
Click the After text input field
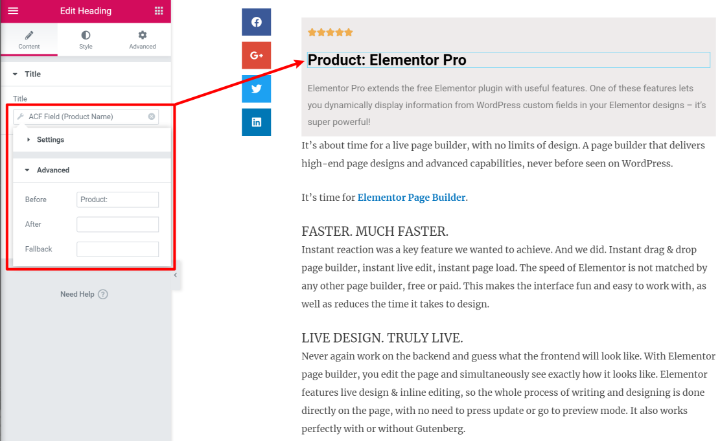117,224
